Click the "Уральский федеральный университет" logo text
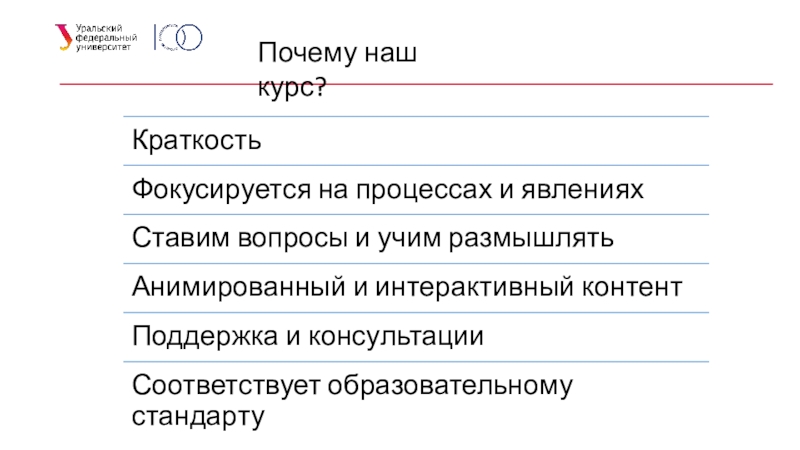 [106, 37]
